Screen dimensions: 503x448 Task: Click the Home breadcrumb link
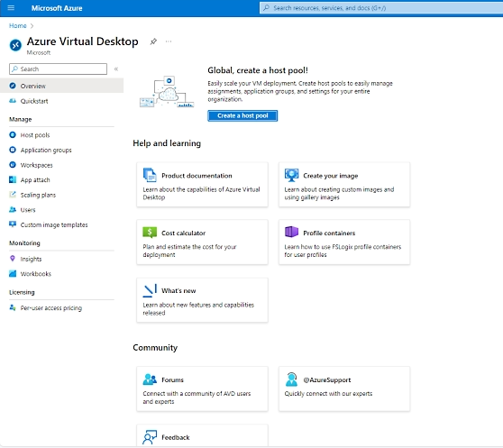18,25
